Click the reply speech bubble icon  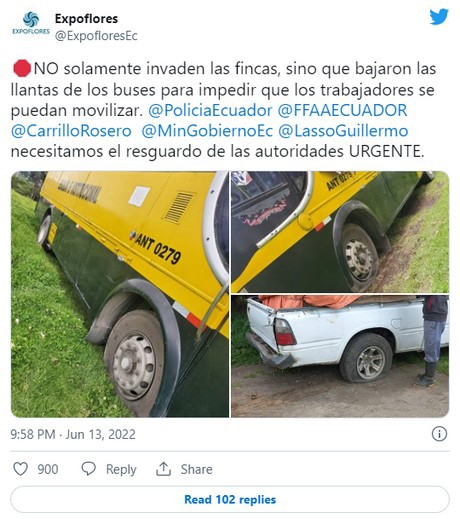click(x=88, y=469)
